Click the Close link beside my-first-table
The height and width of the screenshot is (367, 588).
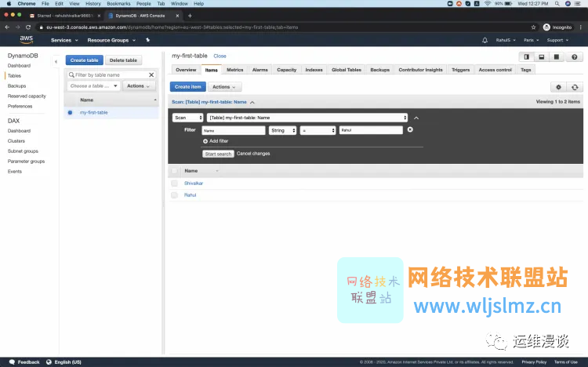220,56
